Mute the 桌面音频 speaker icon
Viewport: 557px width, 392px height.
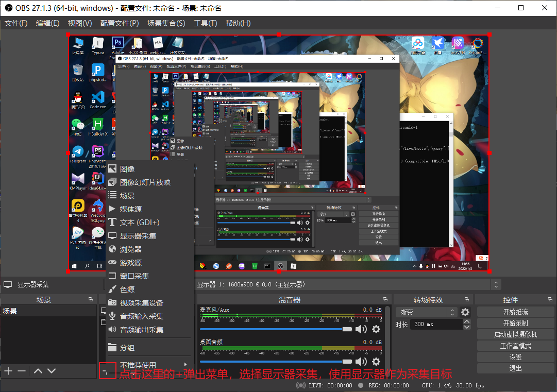(x=361, y=362)
